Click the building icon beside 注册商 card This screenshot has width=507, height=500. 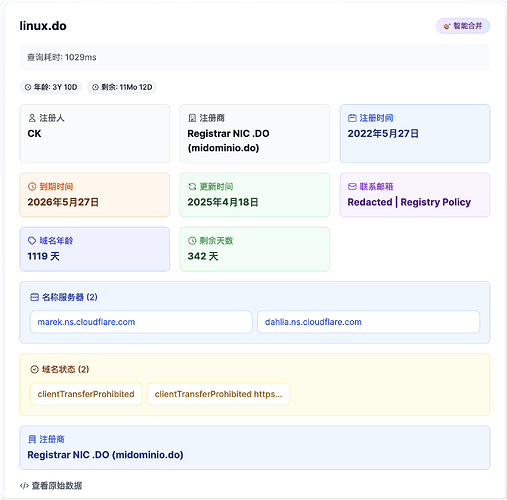point(192,118)
